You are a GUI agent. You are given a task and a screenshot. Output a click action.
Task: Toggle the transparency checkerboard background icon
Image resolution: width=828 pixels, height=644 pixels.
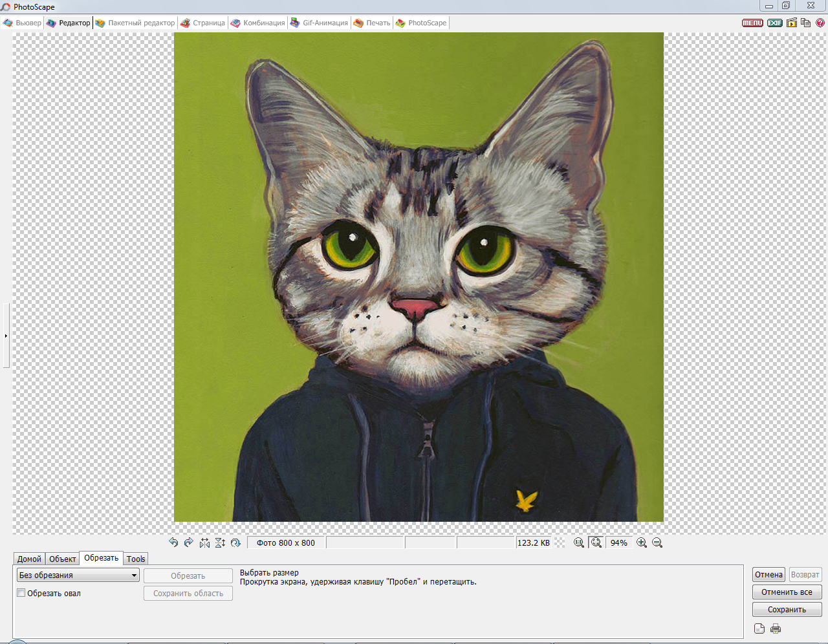pos(560,542)
